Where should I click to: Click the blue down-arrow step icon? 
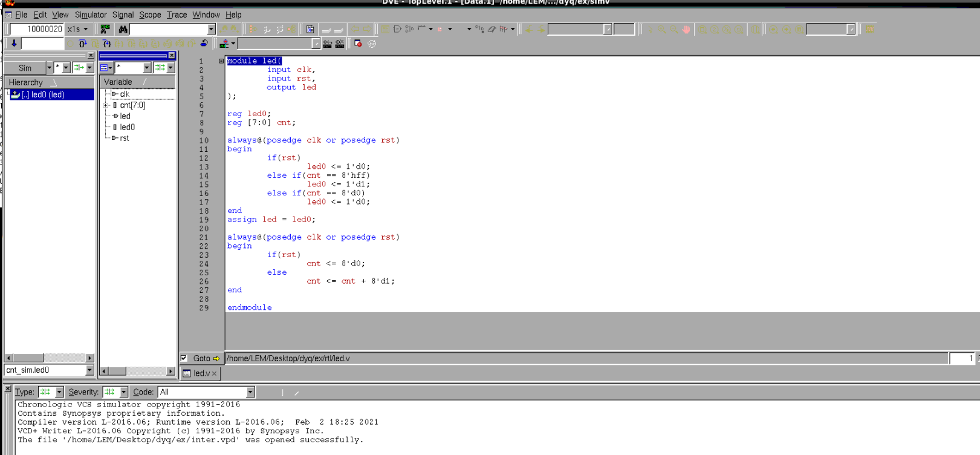(x=14, y=44)
